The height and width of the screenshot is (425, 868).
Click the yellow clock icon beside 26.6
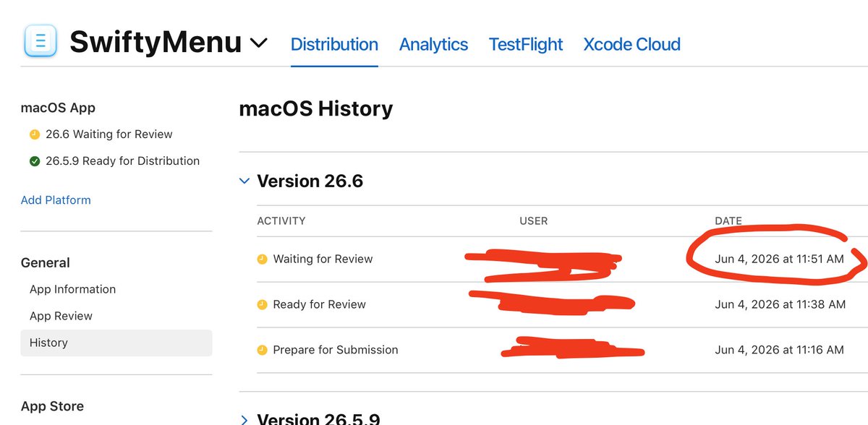point(34,134)
